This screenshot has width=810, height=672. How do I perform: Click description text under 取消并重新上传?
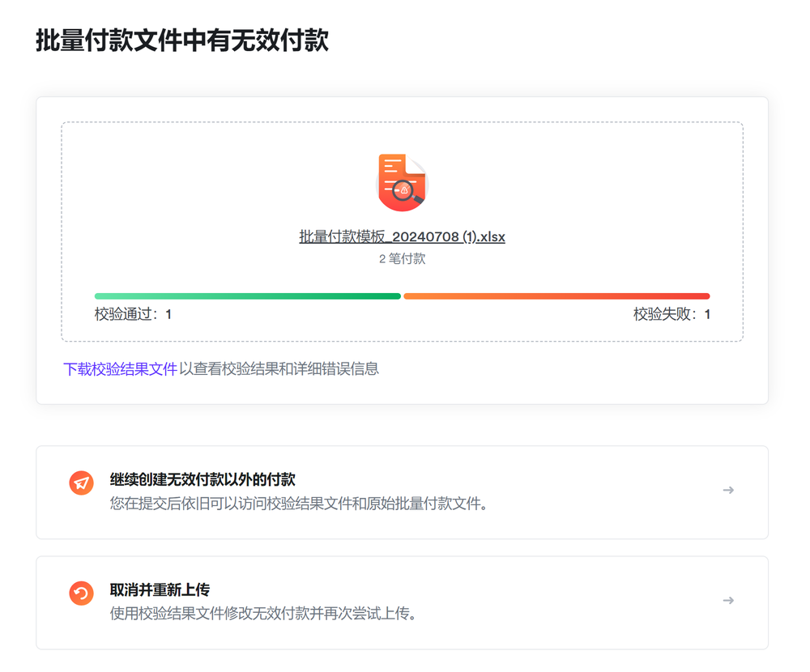click(x=263, y=614)
